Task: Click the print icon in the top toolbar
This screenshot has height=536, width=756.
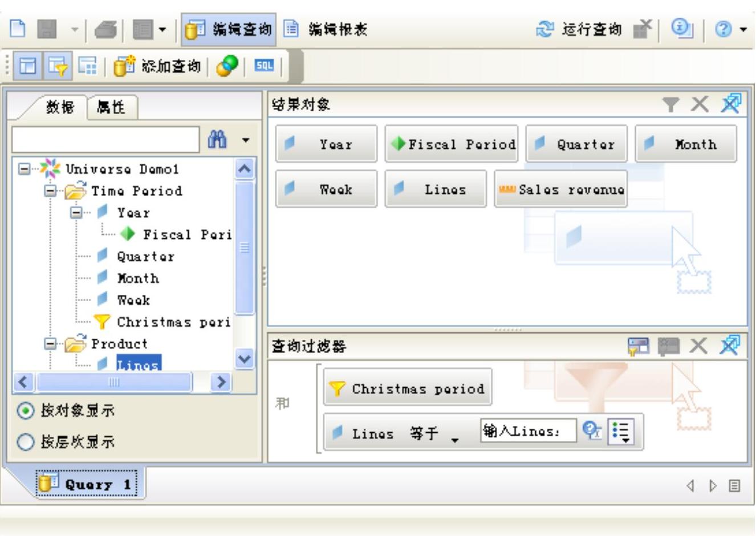Action: coord(105,29)
